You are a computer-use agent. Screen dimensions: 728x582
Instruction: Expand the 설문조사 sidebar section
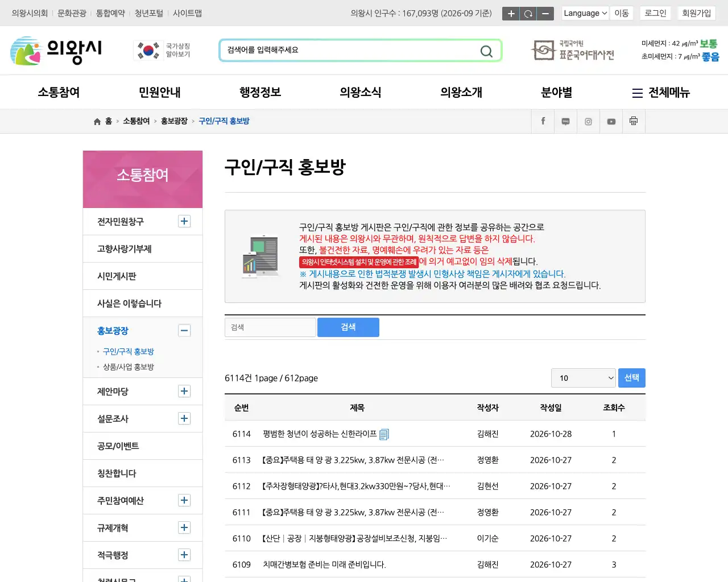(x=184, y=419)
